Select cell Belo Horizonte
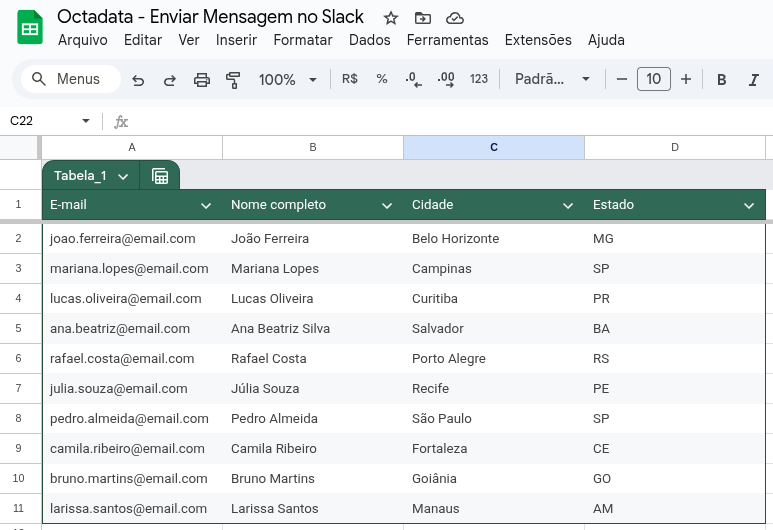This screenshot has height=530, width=773. point(493,239)
